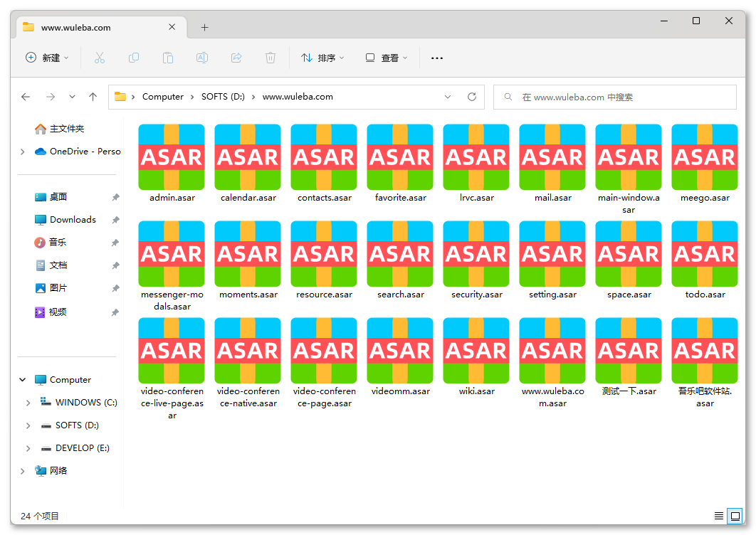Screen dimensions: 756x535
Task: Select the video-conference-live-page.asar file
Action: (172, 369)
